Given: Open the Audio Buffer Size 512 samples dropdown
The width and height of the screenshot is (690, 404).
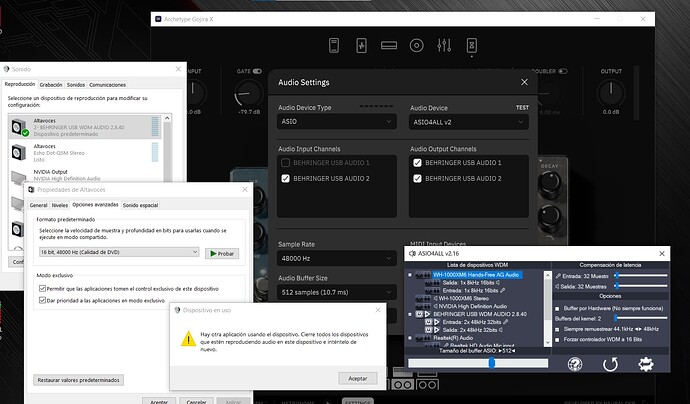Looking at the screenshot, I should [x=337, y=292].
